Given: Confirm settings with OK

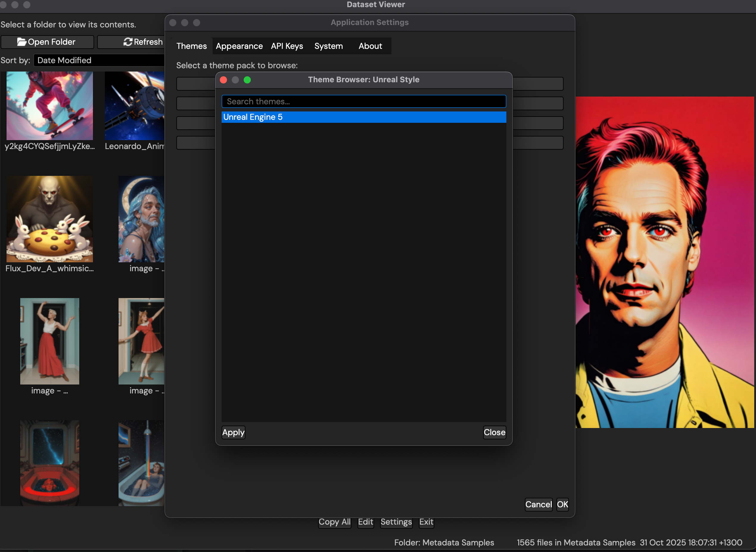Looking at the screenshot, I should click(x=562, y=505).
